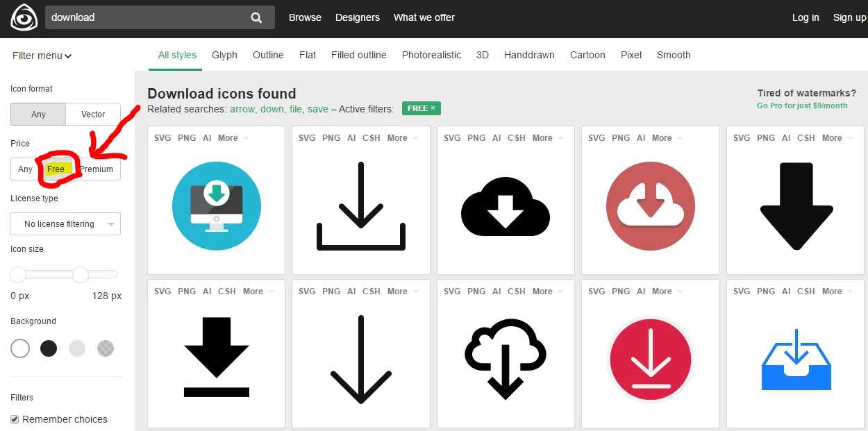Click the download search input field
This screenshot has height=431, width=868.
pyautogui.click(x=146, y=17)
